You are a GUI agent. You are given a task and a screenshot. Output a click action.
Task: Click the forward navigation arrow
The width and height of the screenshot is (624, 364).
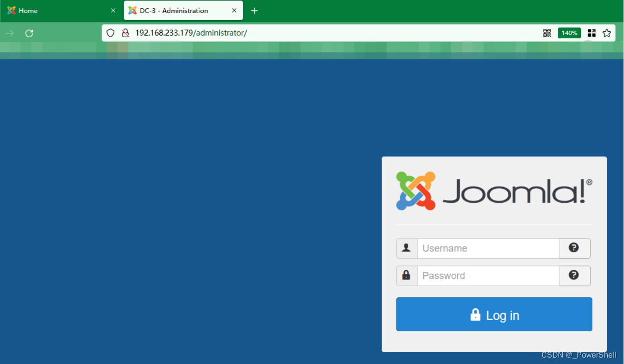pyautogui.click(x=10, y=33)
